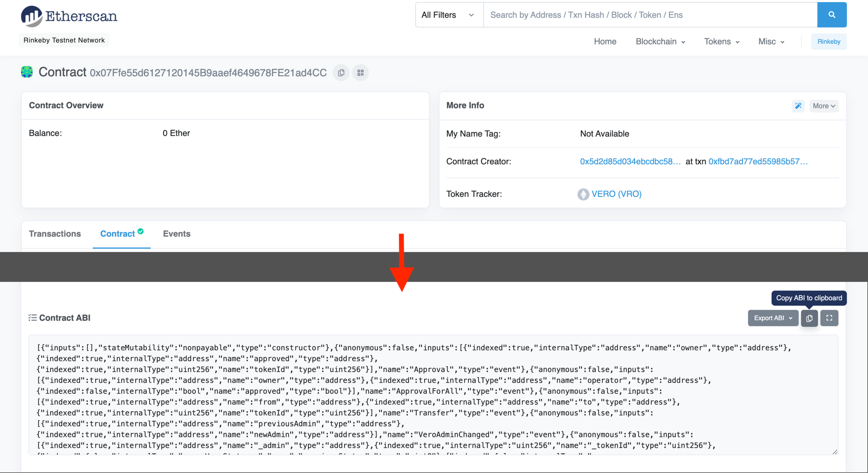Open creation transaction 0xfbd7ad77ed55985b57 link
This screenshot has width=868, height=473.
click(x=758, y=161)
